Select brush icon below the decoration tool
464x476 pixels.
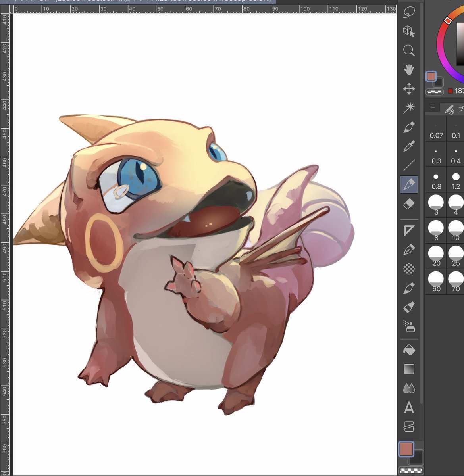click(409, 288)
